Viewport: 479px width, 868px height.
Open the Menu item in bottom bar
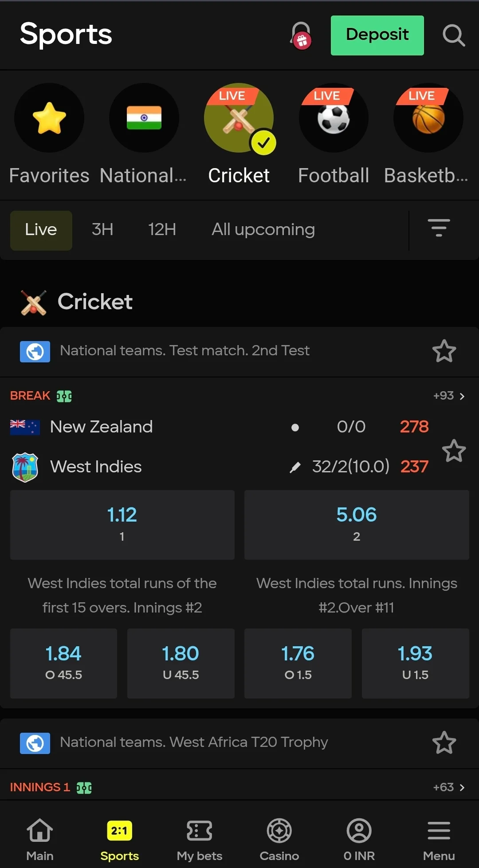click(x=438, y=838)
